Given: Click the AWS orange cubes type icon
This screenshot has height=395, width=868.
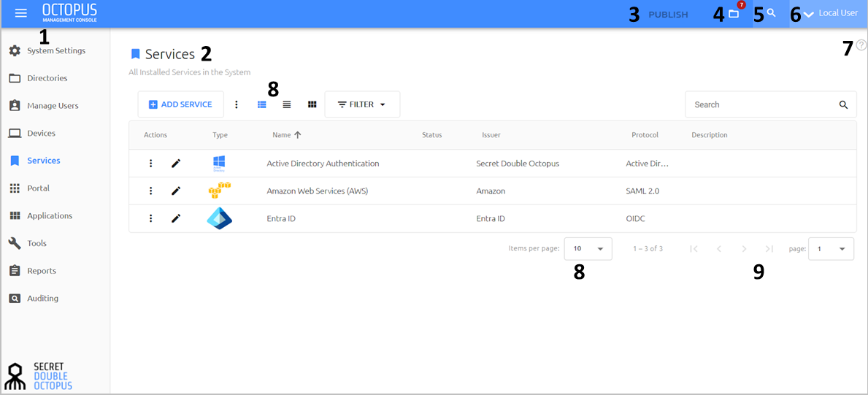Looking at the screenshot, I should click(x=219, y=191).
